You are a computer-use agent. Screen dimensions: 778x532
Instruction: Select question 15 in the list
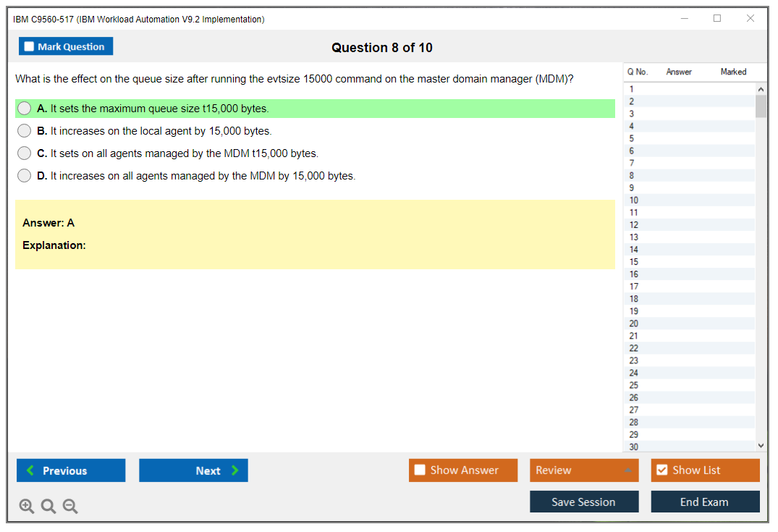click(634, 261)
